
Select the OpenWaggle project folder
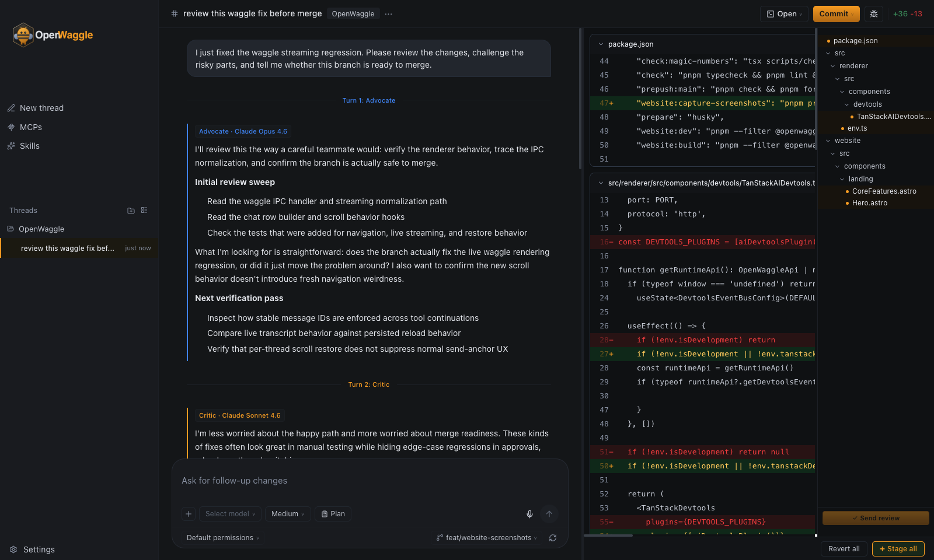tap(41, 229)
